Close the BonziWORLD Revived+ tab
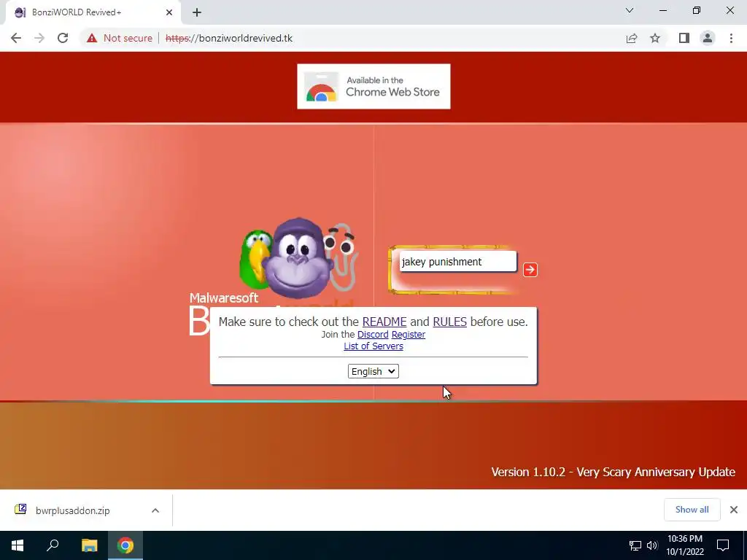Image resolution: width=747 pixels, height=560 pixels. pyautogui.click(x=169, y=12)
